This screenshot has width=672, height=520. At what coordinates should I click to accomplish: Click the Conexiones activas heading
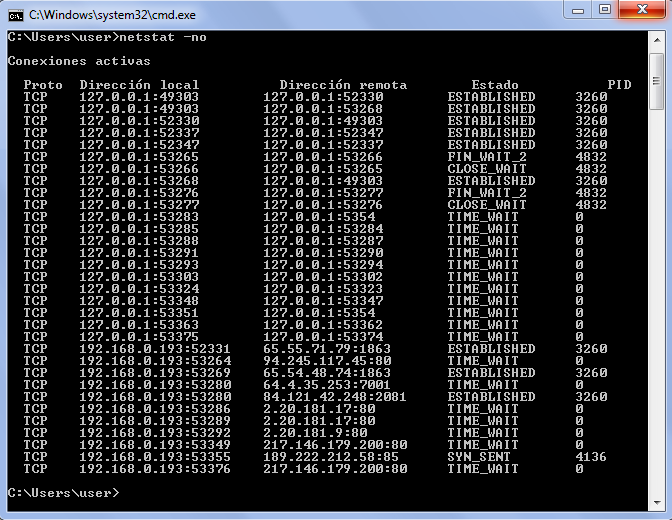pyautogui.click(x=79, y=61)
